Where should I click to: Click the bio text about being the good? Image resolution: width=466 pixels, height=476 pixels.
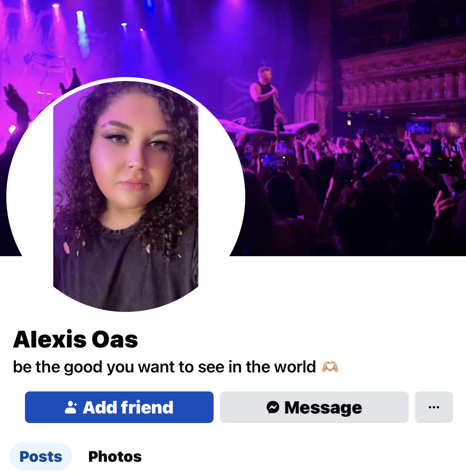coord(164,367)
